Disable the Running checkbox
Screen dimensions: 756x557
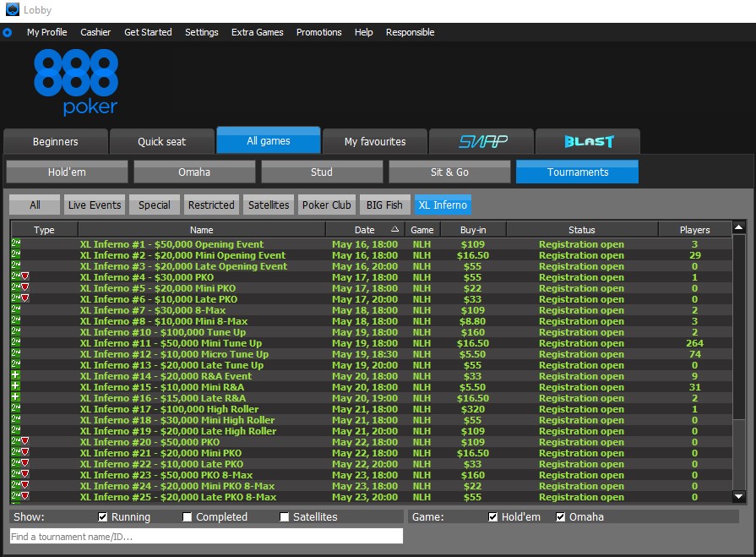pyautogui.click(x=102, y=516)
